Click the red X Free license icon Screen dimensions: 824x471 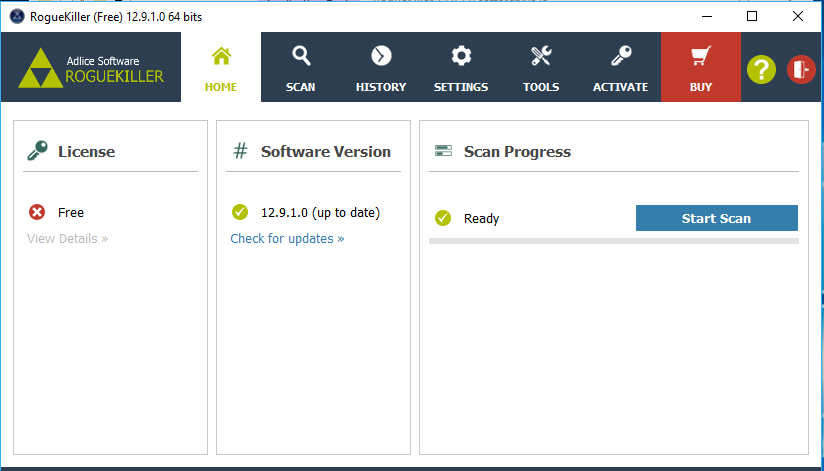tap(37, 212)
